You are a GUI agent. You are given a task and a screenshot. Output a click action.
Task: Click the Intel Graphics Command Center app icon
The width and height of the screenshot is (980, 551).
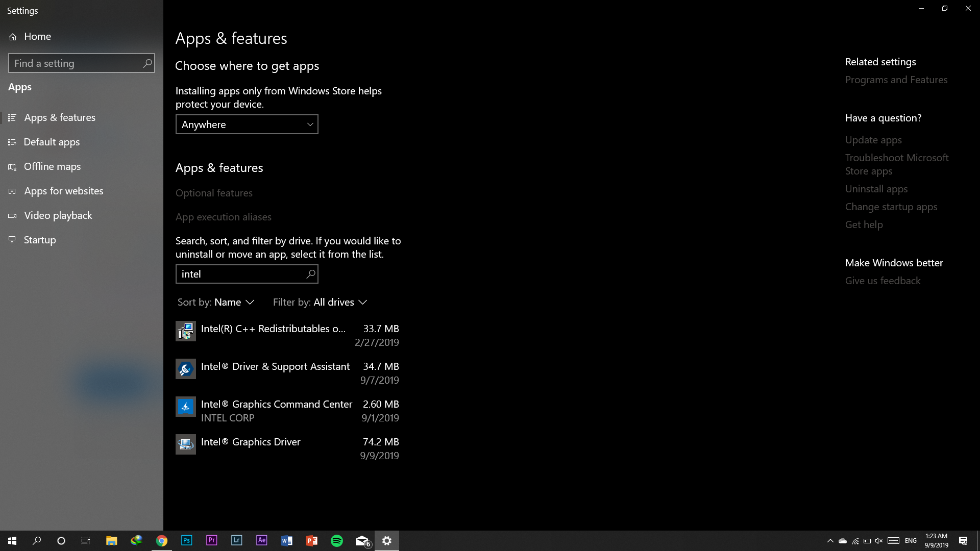pyautogui.click(x=185, y=407)
